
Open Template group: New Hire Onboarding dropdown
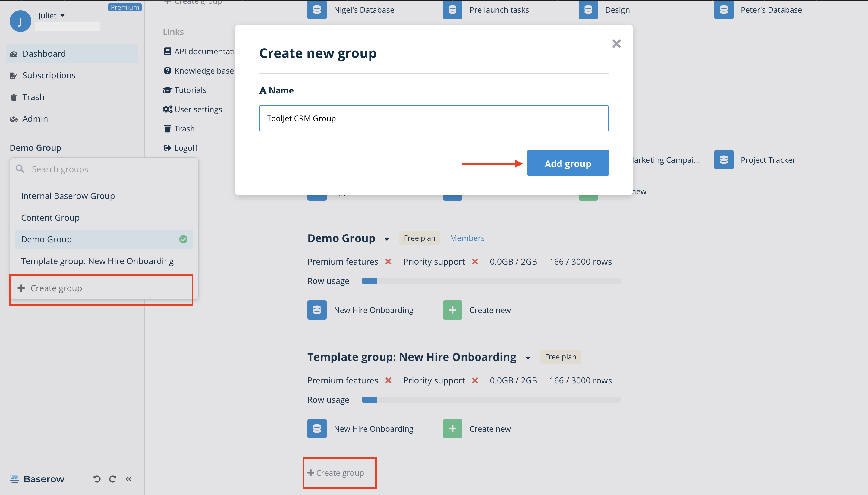click(x=528, y=357)
